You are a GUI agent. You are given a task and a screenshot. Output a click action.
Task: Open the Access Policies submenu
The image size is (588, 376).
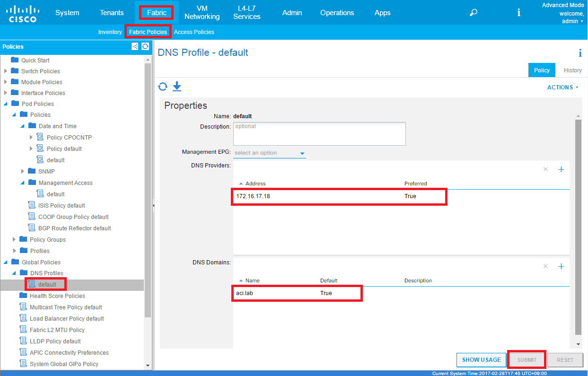(194, 32)
